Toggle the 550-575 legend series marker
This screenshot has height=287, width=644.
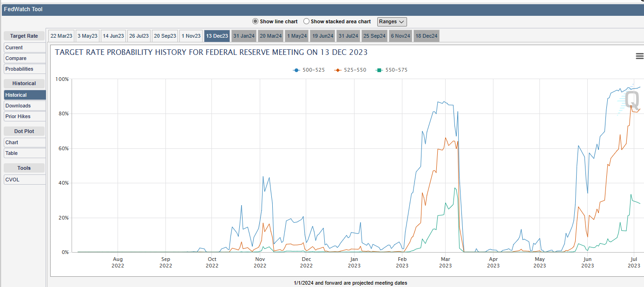coord(380,70)
